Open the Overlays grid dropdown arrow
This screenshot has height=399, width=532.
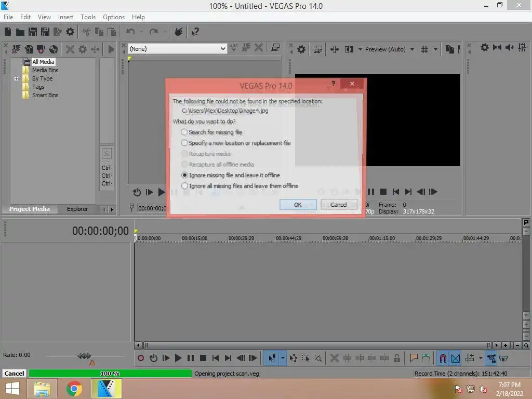[x=435, y=49]
